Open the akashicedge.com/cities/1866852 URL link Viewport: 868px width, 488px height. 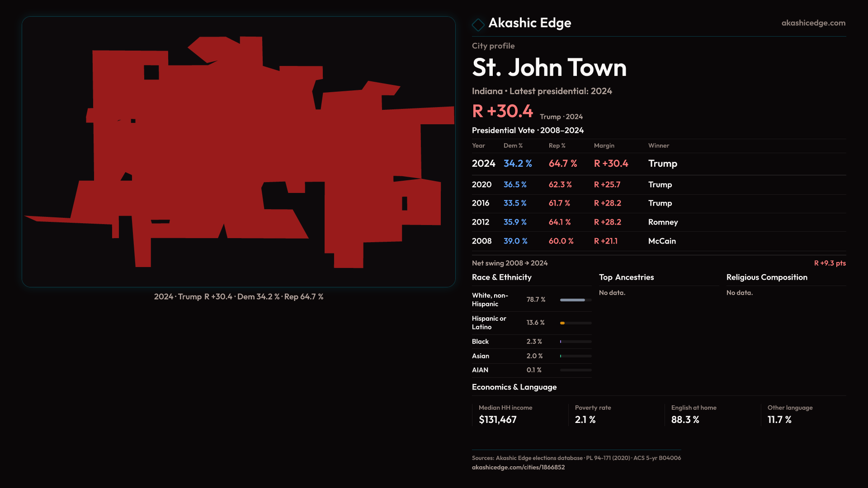pyautogui.click(x=518, y=467)
